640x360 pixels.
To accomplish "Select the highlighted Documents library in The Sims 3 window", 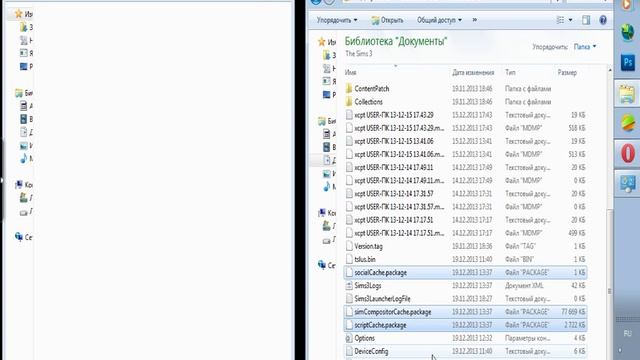I will pyautogui.click(x=327, y=160).
